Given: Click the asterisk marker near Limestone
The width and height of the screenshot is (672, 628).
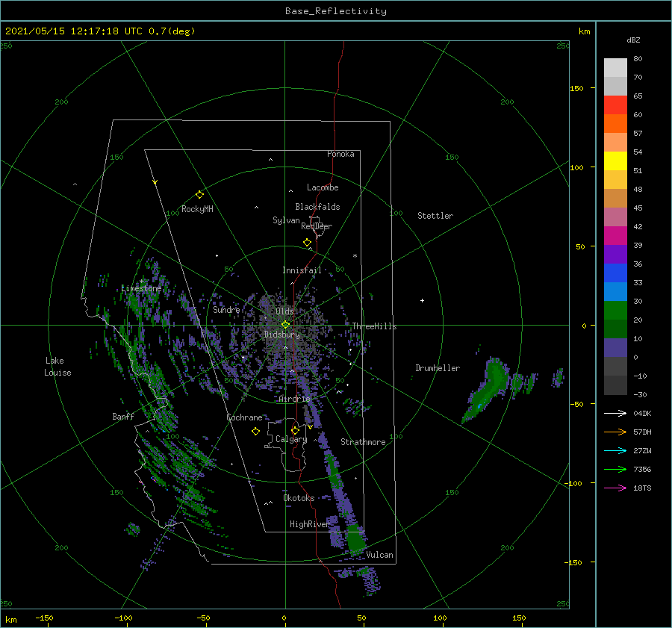Looking at the screenshot, I should 141,282.
